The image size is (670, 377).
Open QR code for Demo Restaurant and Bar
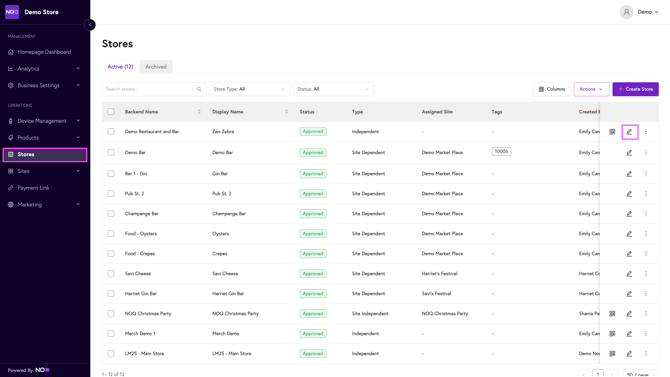click(612, 132)
